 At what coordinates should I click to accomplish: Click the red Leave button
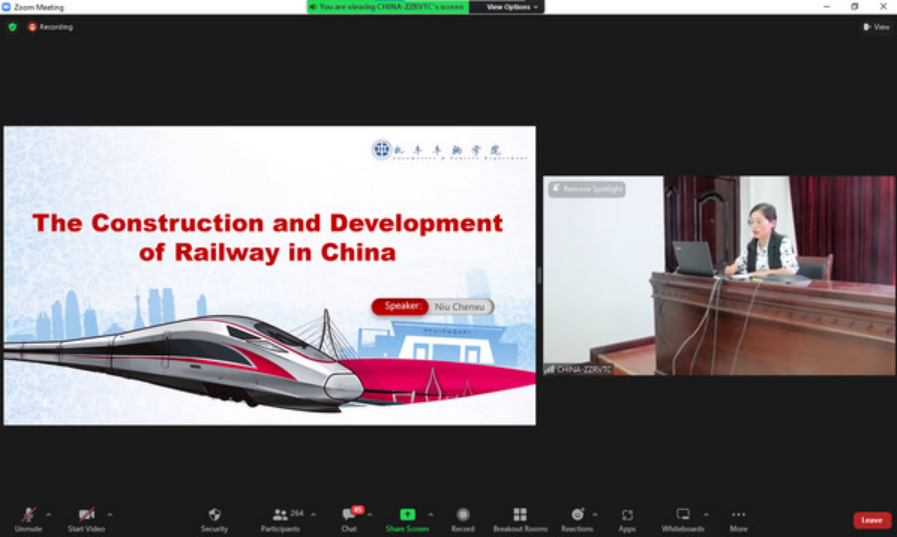point(872,520)
